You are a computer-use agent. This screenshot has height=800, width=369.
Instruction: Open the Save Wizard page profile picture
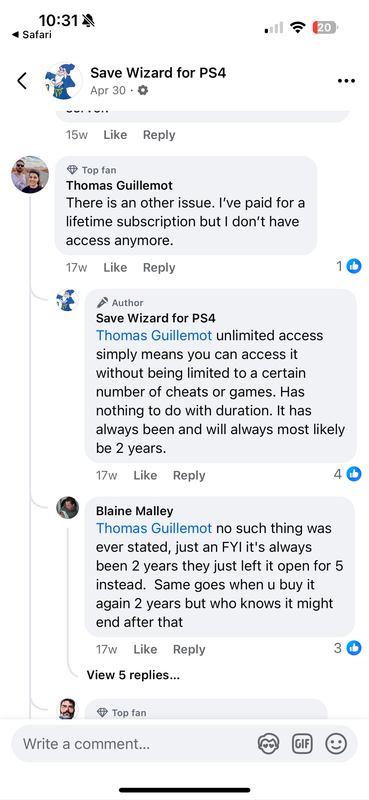click(63, 81)
